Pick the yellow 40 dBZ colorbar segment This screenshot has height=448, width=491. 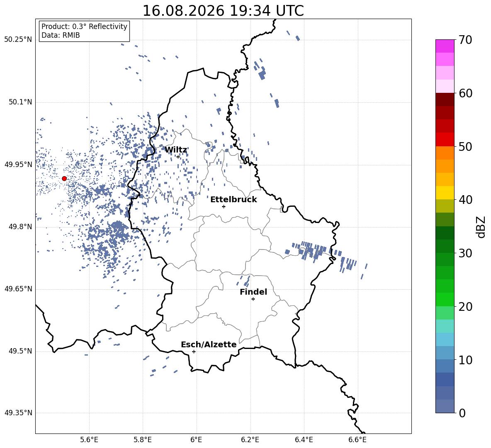coord(445,193)
